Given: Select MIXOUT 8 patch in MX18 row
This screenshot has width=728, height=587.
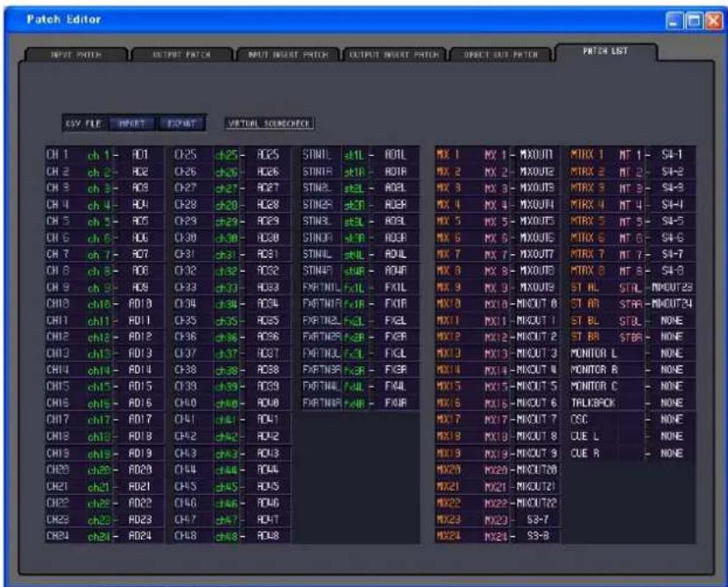Looking at the screenshot, I should (537, 436).
